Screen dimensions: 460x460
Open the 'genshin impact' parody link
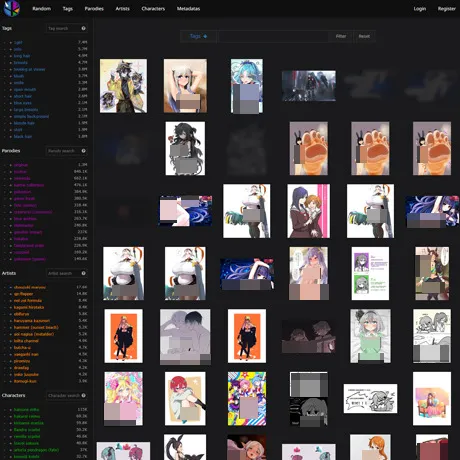point(28,232)
